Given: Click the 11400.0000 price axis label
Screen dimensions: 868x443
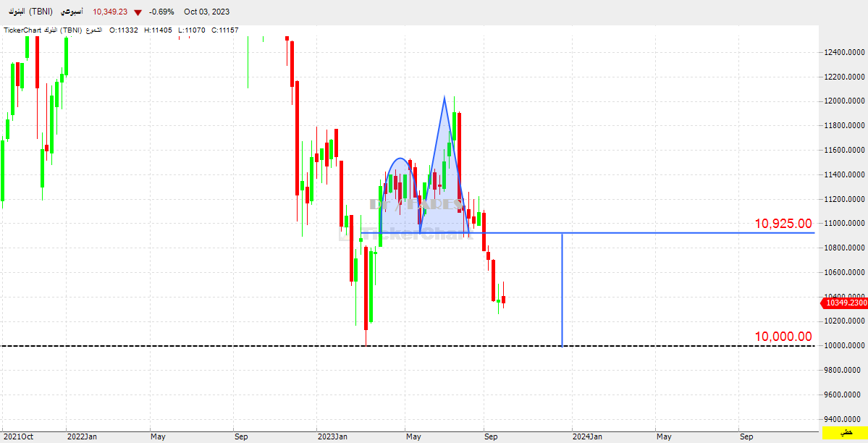Looking at the screenshot, I should (843, 175).
